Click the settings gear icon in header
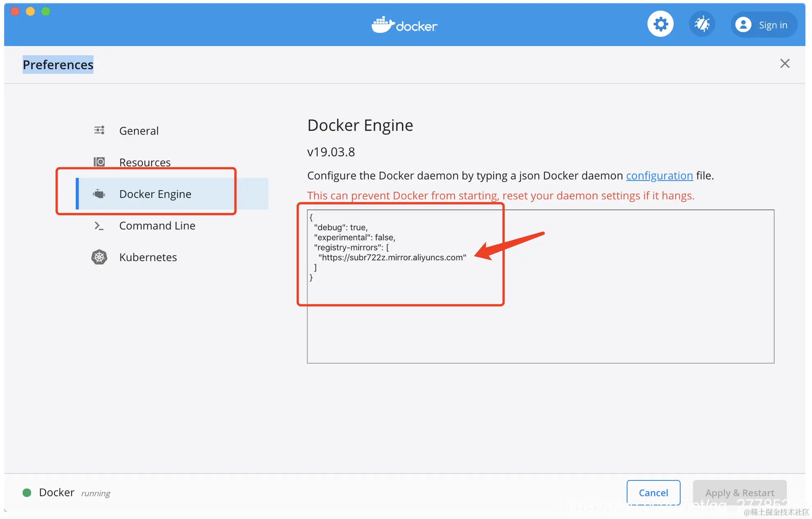 660,25
